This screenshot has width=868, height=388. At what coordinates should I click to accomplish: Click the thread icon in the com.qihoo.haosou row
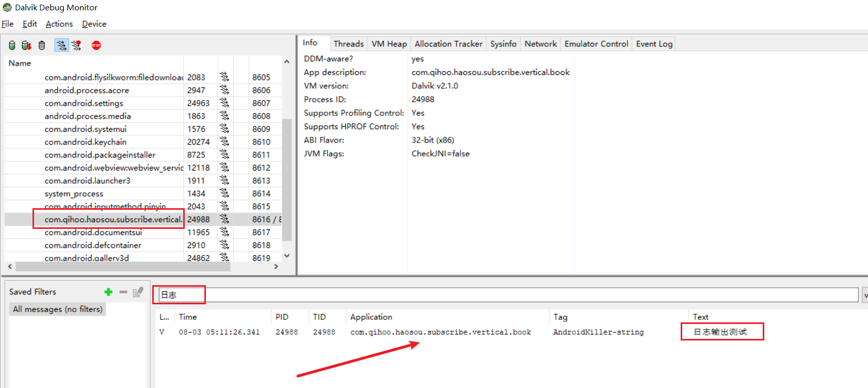(224, 219)
